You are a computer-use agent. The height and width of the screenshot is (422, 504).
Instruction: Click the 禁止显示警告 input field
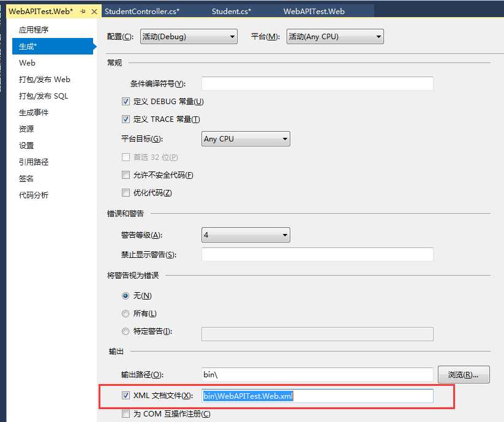(x=317, y=255)
